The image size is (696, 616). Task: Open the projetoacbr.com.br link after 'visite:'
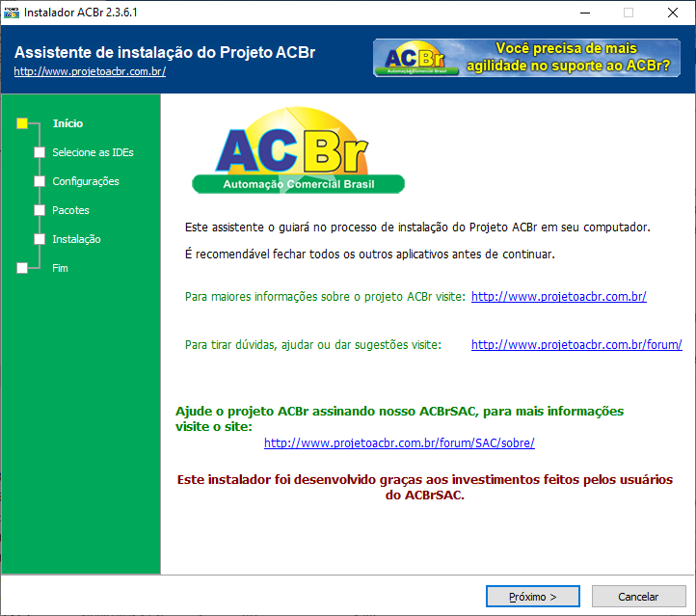coord(559,297)
